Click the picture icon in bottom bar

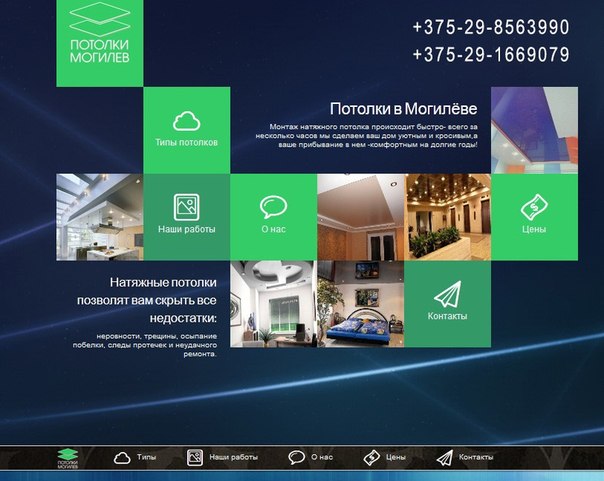tap(195, 458)
